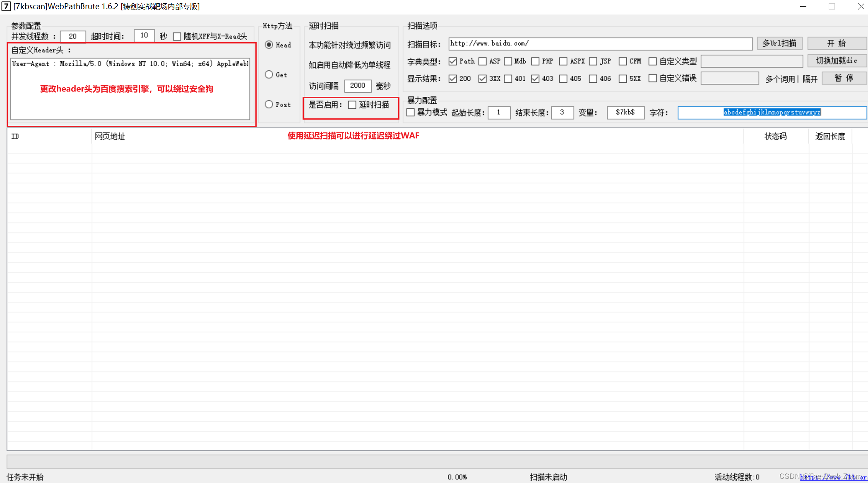Click the 自定义Header头 User-Agent text box
The width and height of the screenshot is (868, 483).
pos(130,89)
